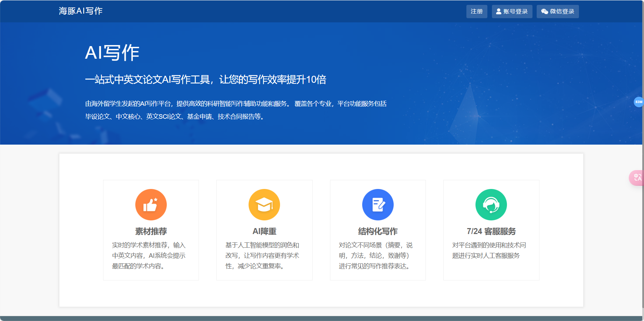The width and height of the screenshot is (644, 321).
Task: Click the user icon in 账号登录
Action: (499, 12)
